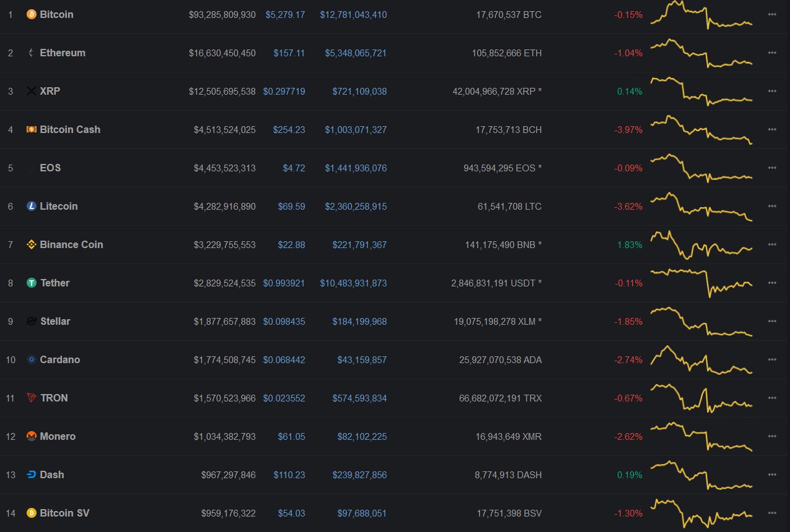Screen dimensions: 790x532
Task: Click the Tether logo icon
Action: (x=32, y=283)
